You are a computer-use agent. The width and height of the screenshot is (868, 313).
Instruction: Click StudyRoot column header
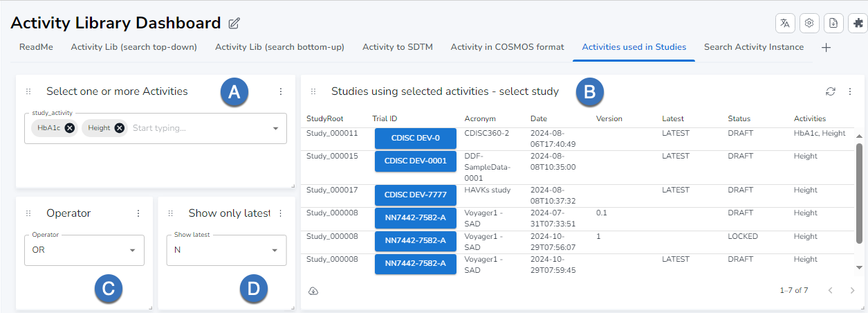324,119
